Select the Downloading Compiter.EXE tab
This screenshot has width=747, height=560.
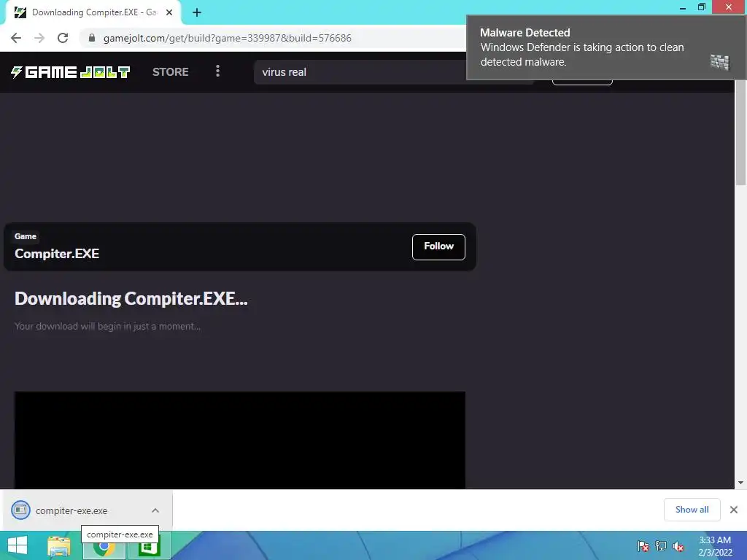pos(93,13)
